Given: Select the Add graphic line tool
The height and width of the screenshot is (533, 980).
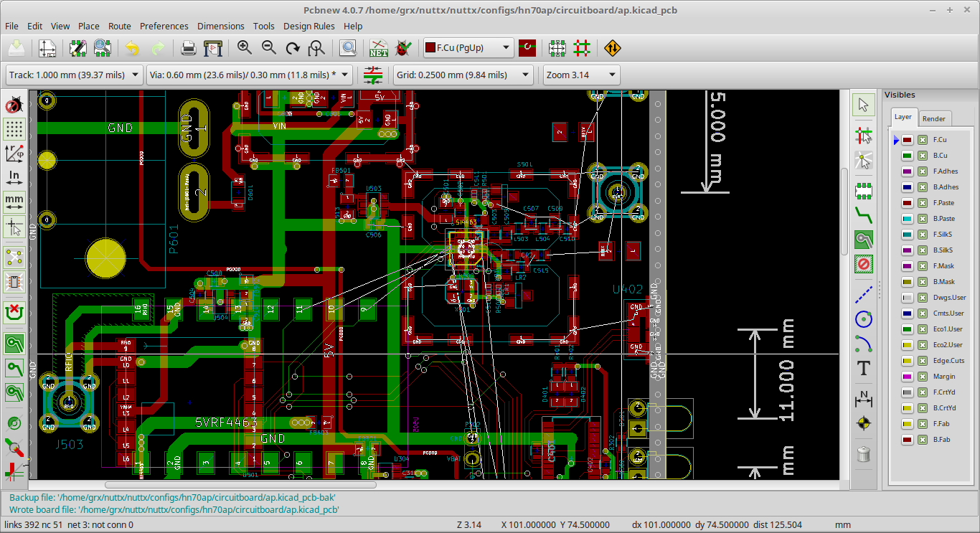Looking at the screenshot, I should tap(864, 295).
